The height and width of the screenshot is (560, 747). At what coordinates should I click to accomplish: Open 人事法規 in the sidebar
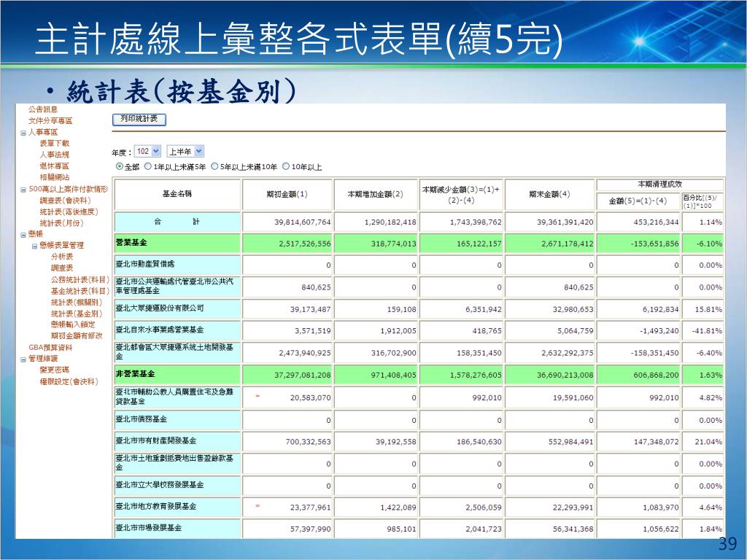pos(54,155)
